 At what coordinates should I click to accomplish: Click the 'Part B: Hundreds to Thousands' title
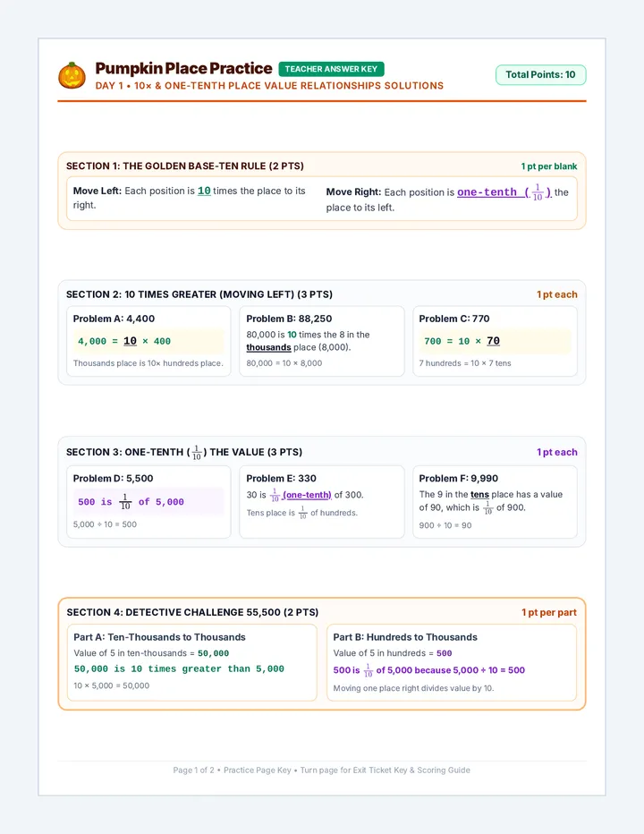pyautogui.click(x=405, y=637)
